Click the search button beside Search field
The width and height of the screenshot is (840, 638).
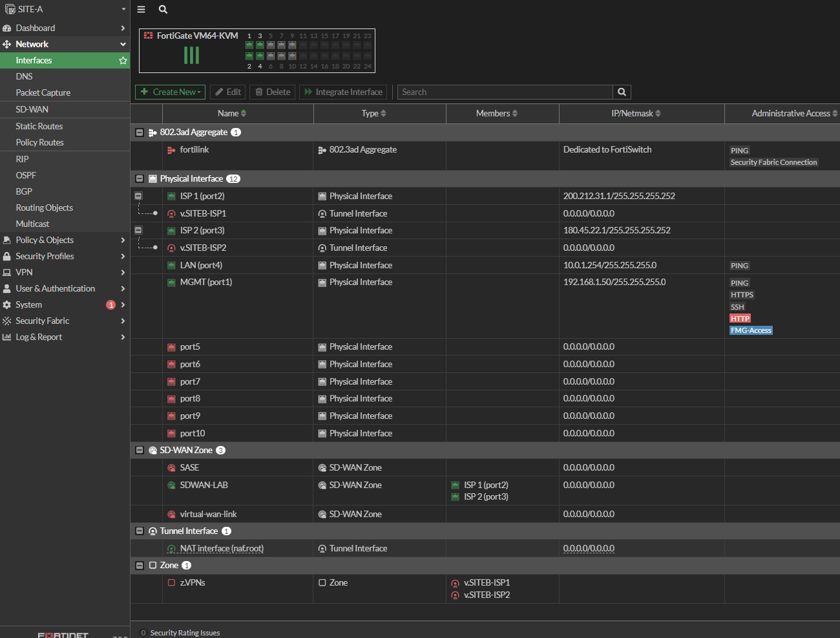[622, 92]
